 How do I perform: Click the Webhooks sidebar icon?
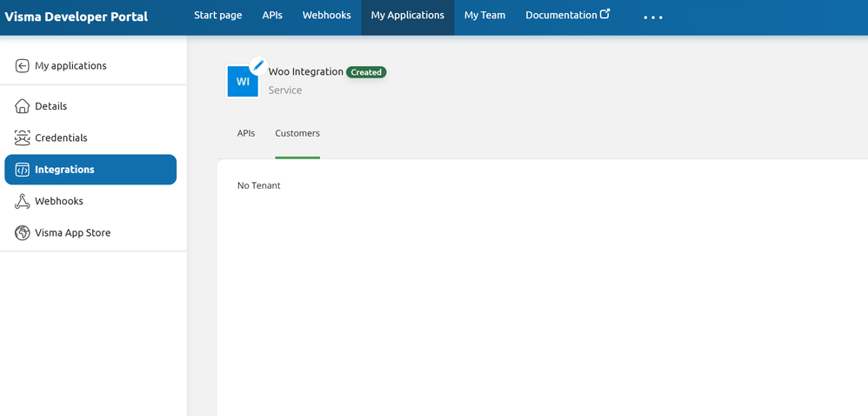point(22,201)
